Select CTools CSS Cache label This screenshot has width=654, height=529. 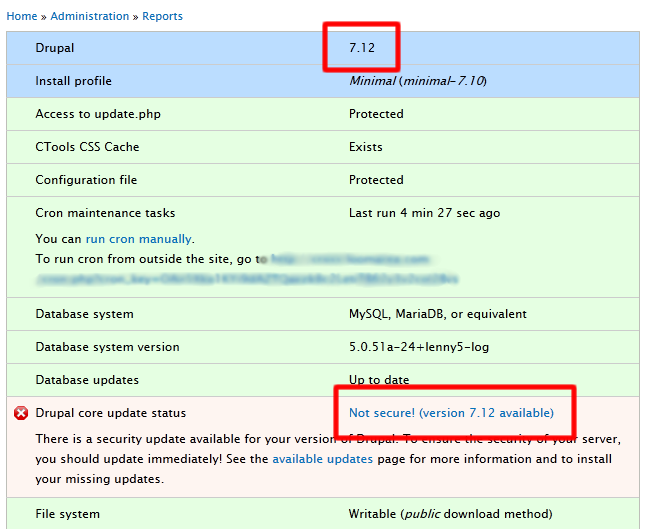coord(87,147)
